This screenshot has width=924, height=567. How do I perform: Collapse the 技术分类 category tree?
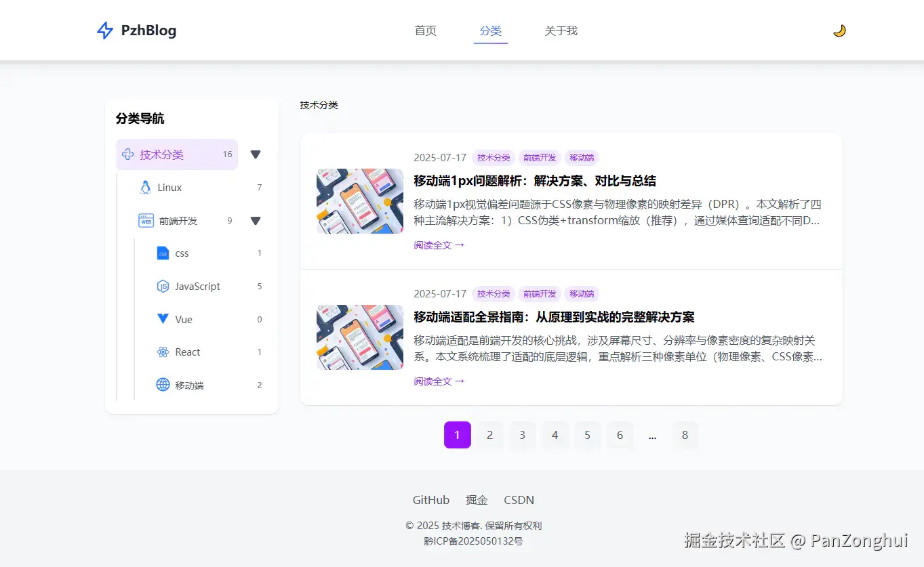point(256,154)
